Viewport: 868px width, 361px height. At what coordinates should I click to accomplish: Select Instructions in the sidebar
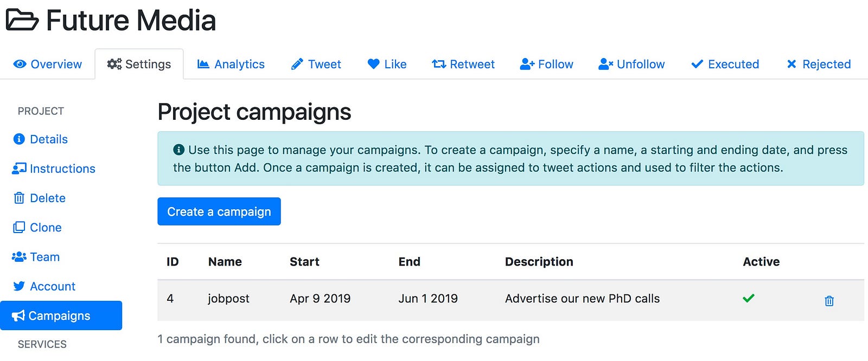click(54, 169)
